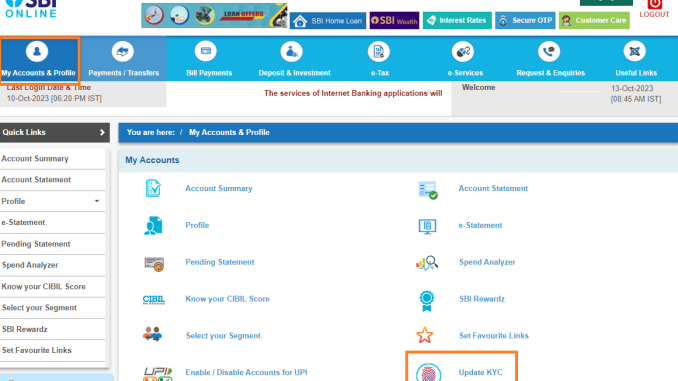Click the e-Tax document icon
Screen dimensions: 678x381
379,51
